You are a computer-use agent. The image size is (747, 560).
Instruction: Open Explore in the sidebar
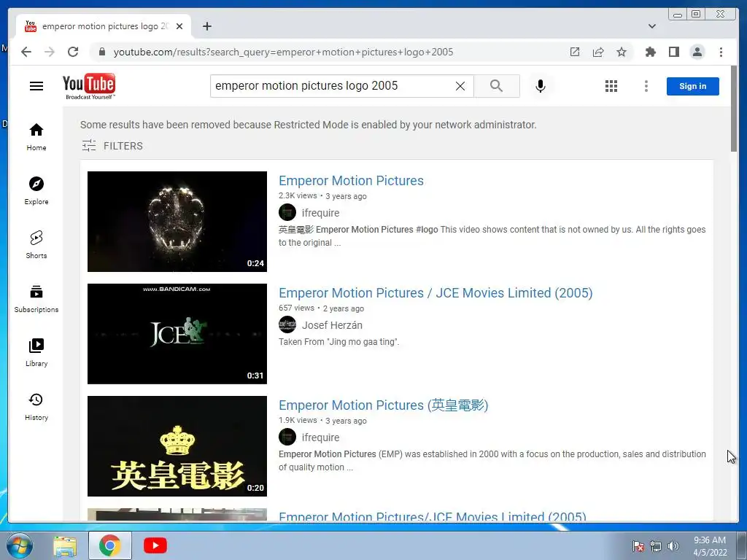(36, 191)
